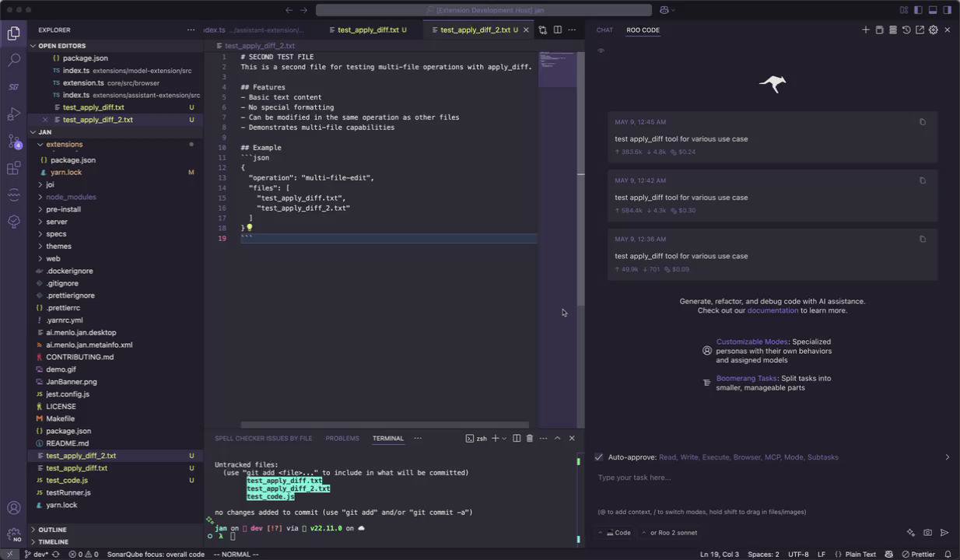The image size is (960, 560).
Task: Open the Code mode dropdown
Action: (617, 533)
